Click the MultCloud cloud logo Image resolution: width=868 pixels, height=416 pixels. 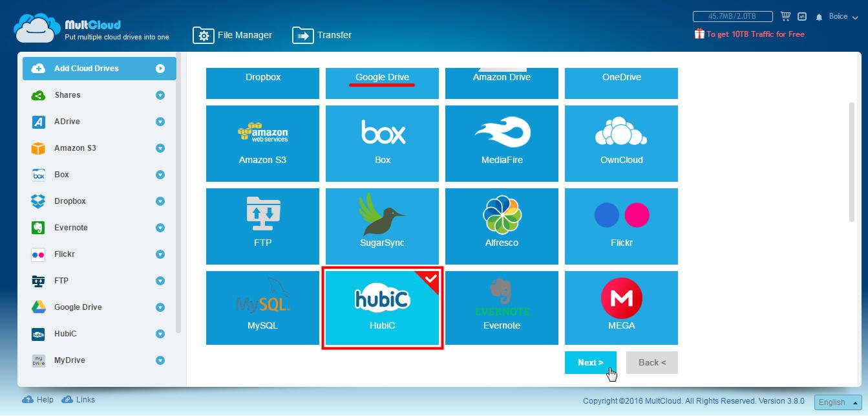click(x=37, y=28)
